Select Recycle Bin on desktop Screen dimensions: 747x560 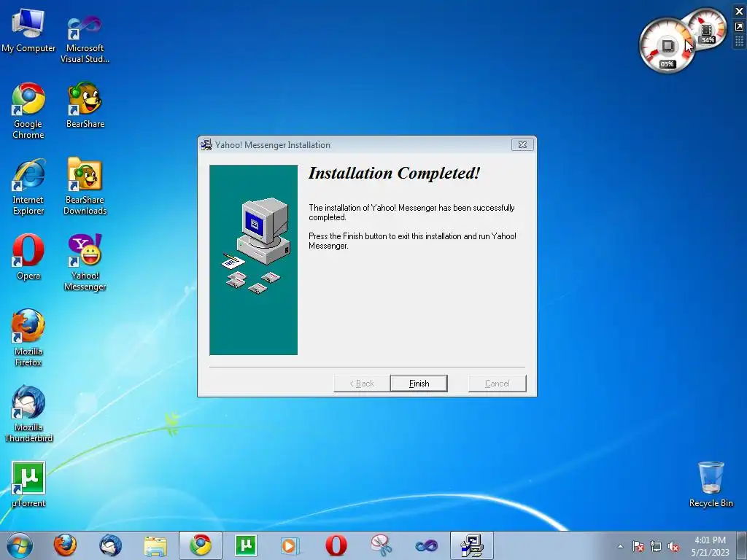[x=711, y=484]
